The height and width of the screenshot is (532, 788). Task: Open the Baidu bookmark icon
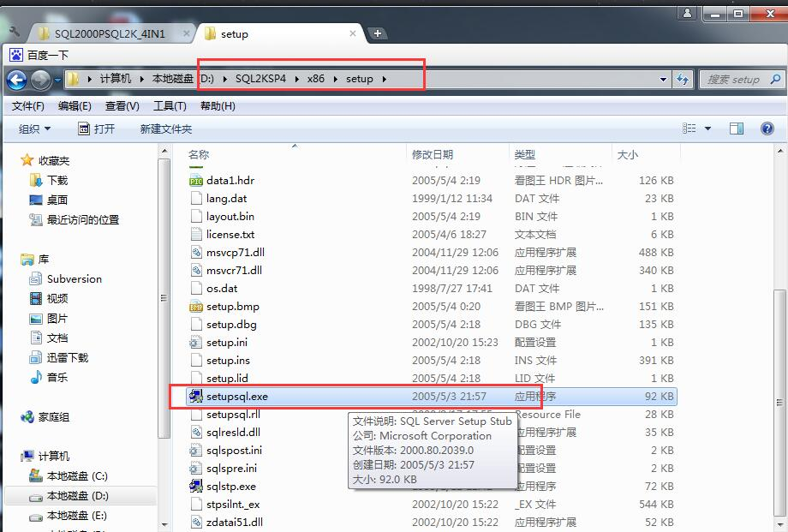16,55
